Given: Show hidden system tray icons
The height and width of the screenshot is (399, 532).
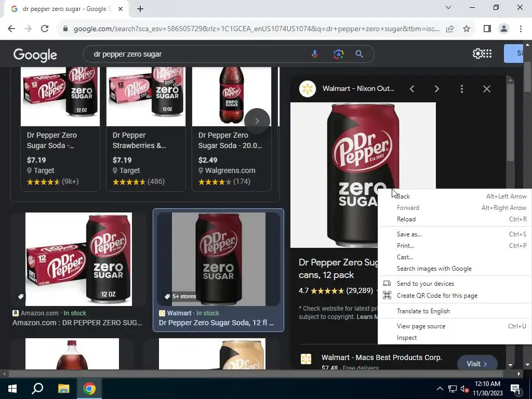Looking at the screenshot, I should coord(440,389).
